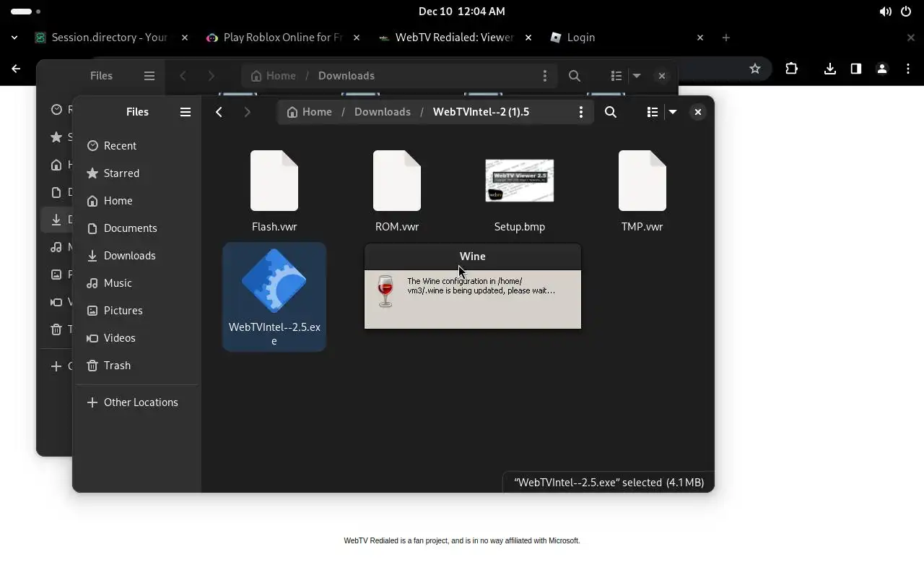Open Documents in front Files sidebar
Image resolution: width=924 pixels, height=578 pixels.
137,228
